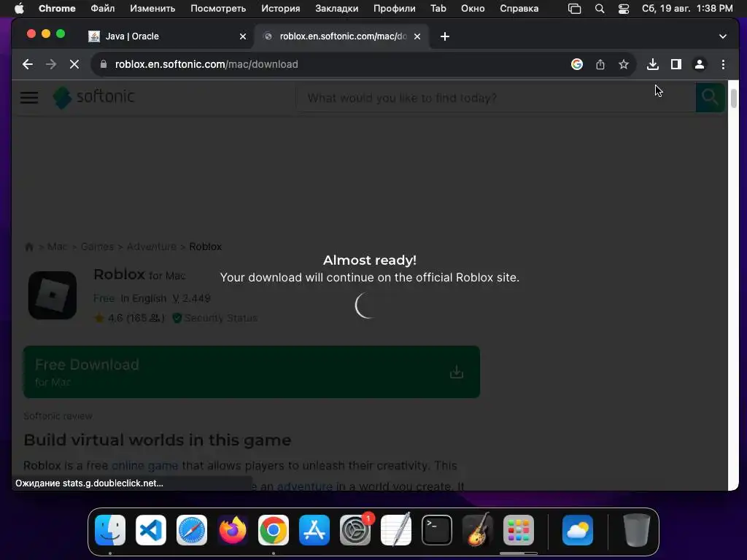Open Trash from the Dock
This screenshot has height=560, width=747.
636,530
